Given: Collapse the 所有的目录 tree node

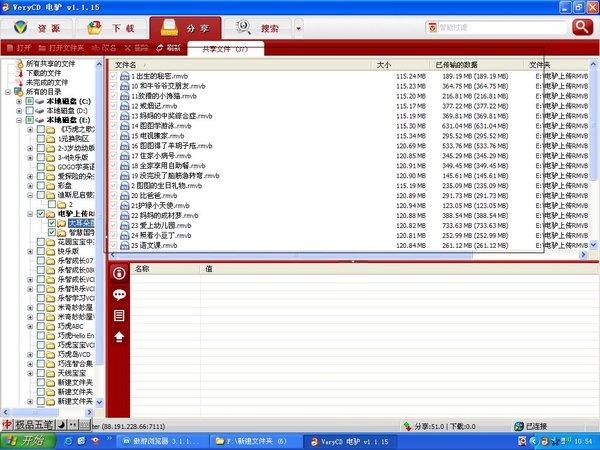Looking at the screenshot, I should (8, 92).
